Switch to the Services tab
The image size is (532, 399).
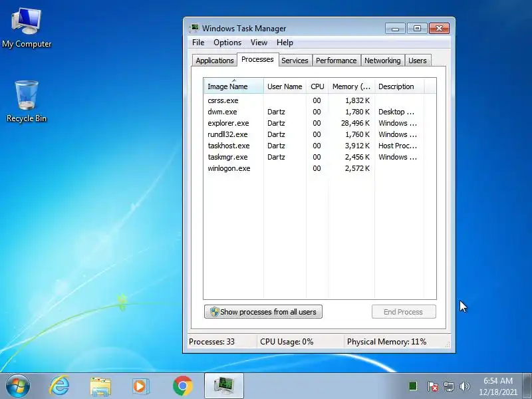295,61
